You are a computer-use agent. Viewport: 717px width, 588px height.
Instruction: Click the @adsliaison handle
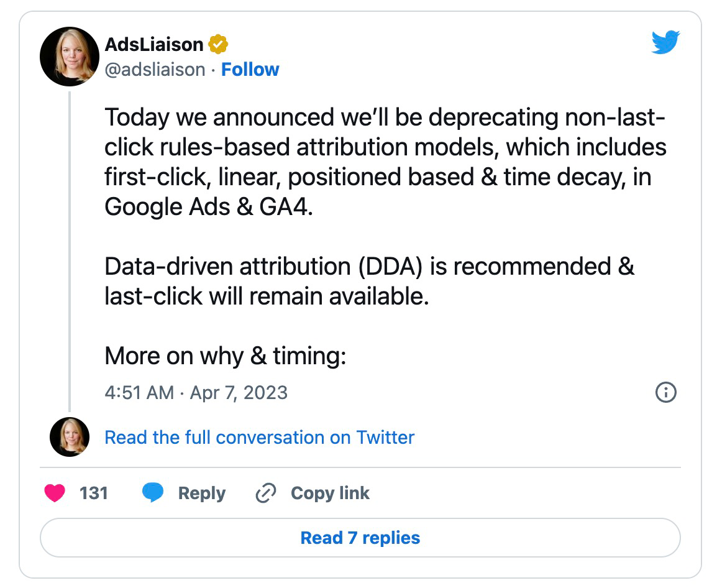155,70
